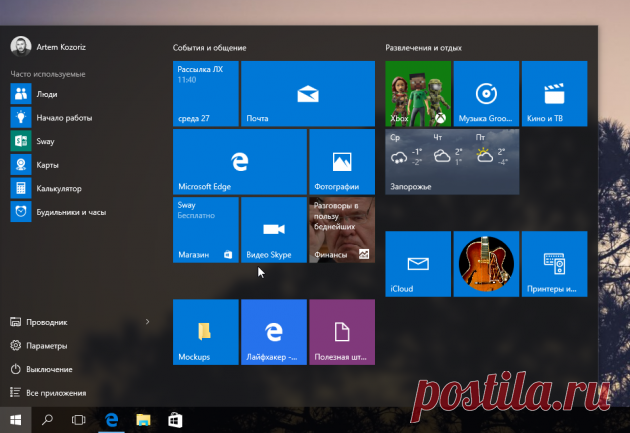Launch the Музыка Groove tile

click(x=486, y=94)
